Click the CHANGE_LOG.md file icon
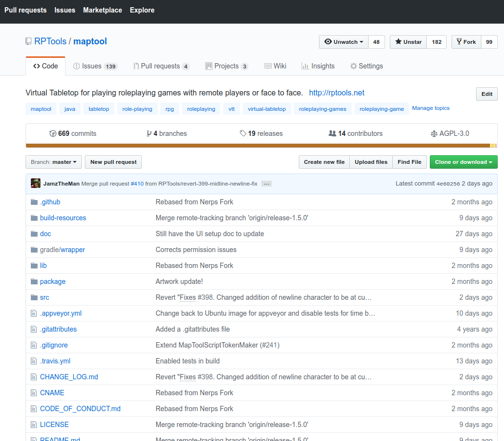The width and height of the screenshot is (504, 441). 34,377
